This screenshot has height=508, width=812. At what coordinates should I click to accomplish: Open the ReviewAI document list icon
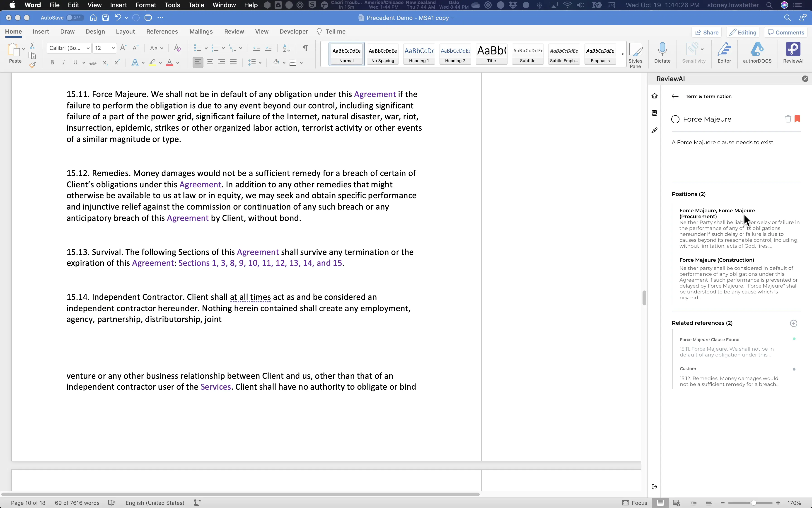[654, 113]
